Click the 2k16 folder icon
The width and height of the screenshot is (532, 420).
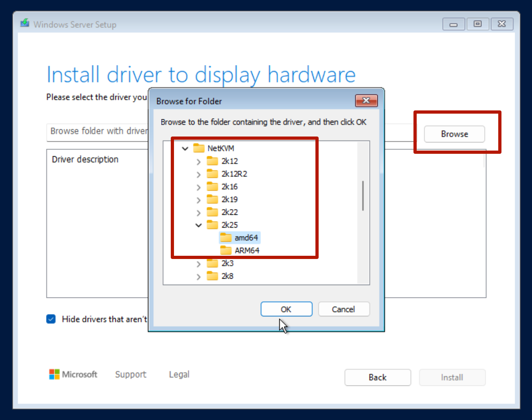point(212,187)
